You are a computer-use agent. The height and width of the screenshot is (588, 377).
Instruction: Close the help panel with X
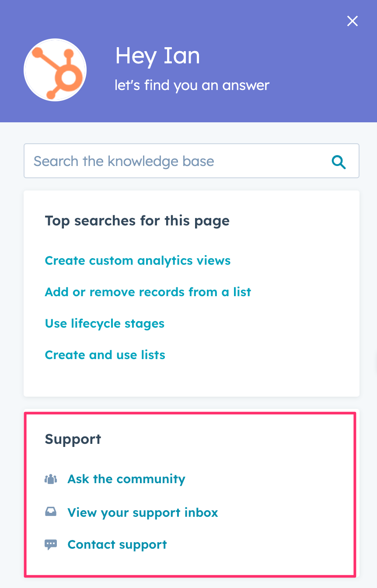(352, 21)
